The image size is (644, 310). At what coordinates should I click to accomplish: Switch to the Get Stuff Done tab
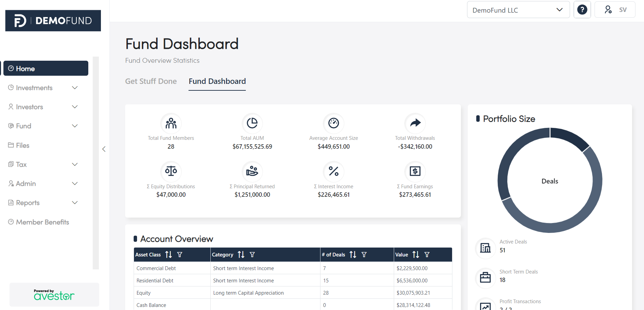tap(151, 81)
